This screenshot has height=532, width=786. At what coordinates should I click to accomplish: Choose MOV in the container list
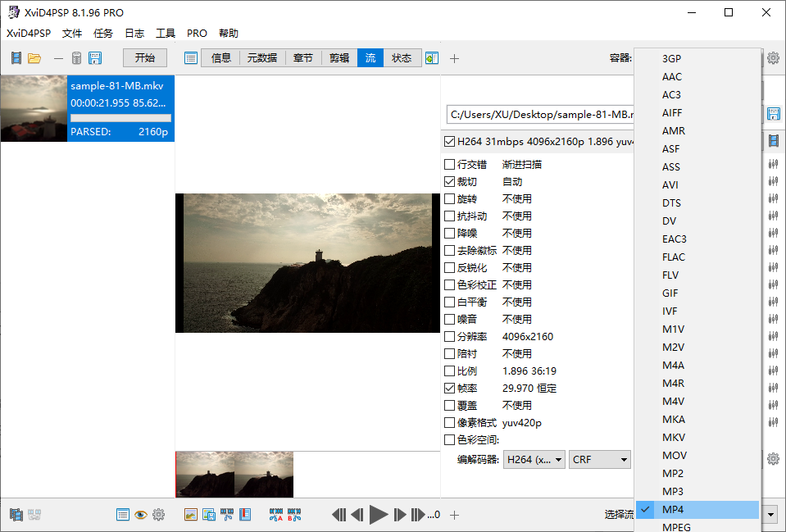675,456
